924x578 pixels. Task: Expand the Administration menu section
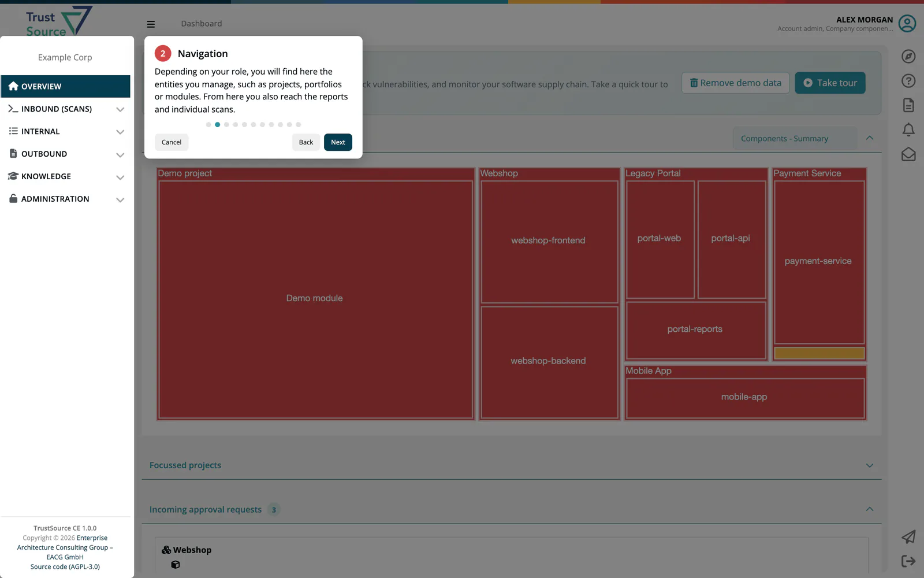(x=65, y=199)
